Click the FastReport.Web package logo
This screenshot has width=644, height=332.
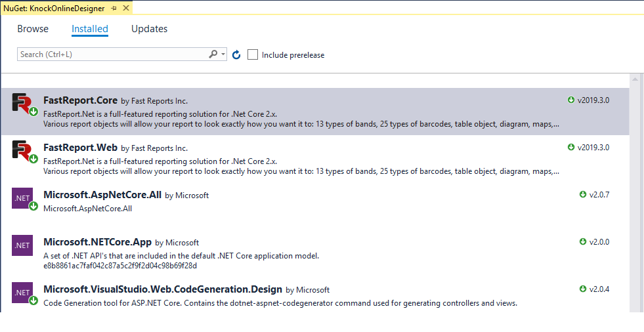coord(24,152)
